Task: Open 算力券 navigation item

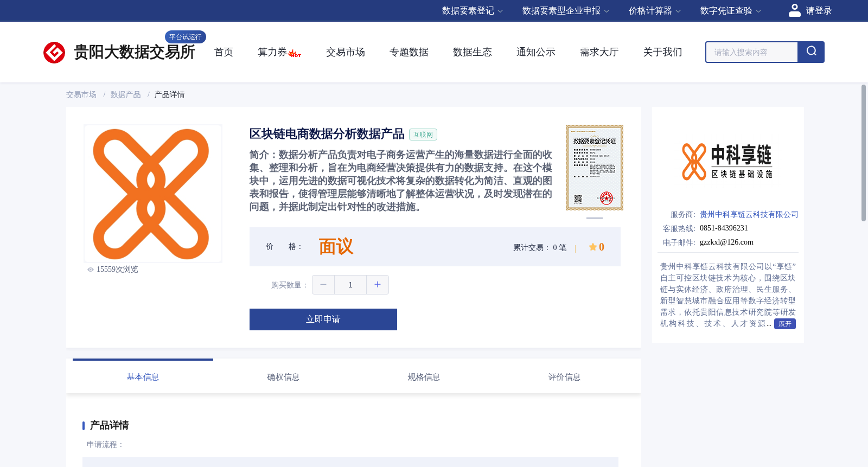Action: [272, 52]
